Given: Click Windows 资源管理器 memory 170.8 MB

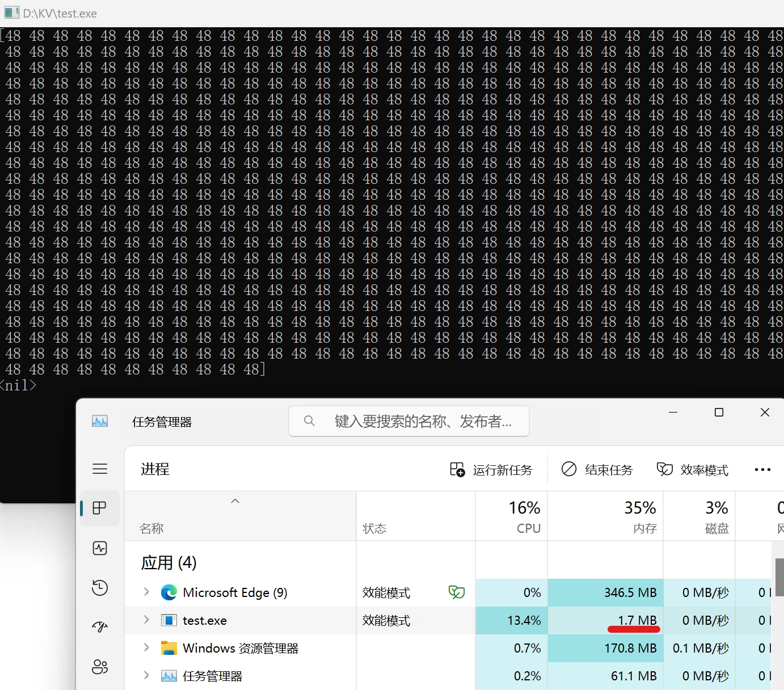Looking at the screenshot, I should point(630,648).
